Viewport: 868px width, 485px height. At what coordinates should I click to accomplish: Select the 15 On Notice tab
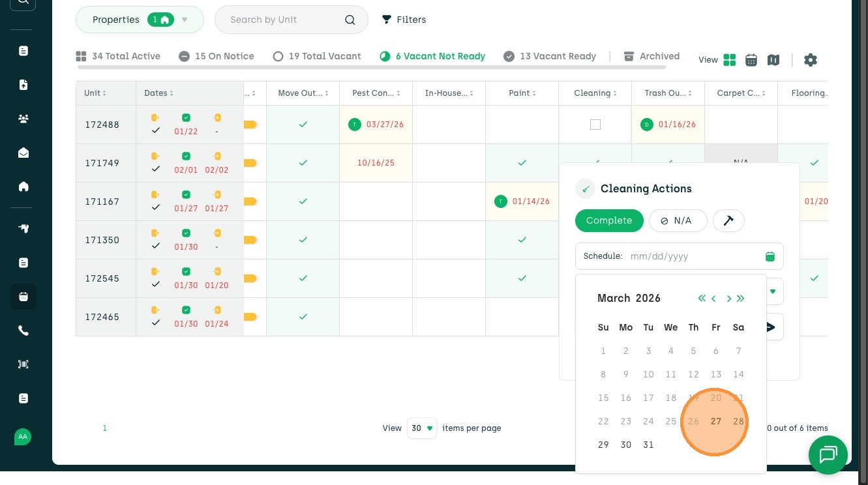217,56
